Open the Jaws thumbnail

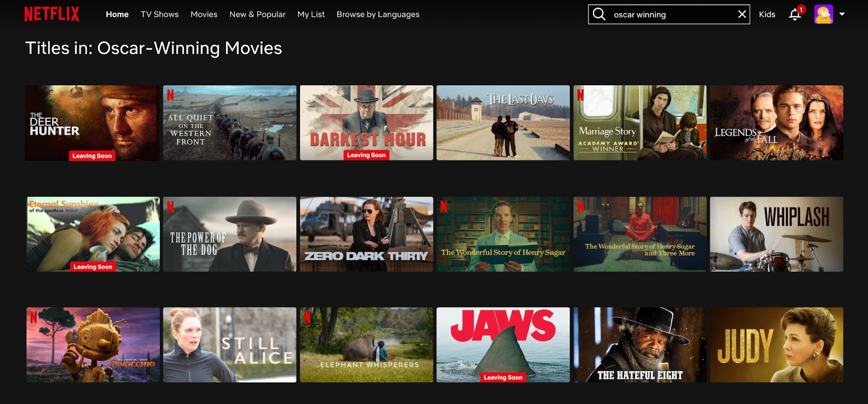[x=503, y=345]
